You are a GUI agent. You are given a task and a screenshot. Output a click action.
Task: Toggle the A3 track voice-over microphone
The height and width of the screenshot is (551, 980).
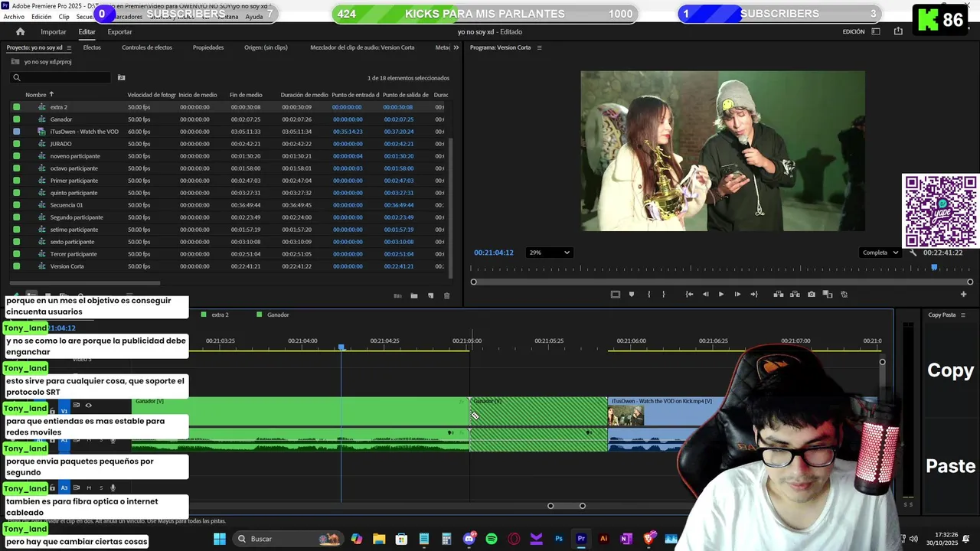pyautogui.click(x=113, y=487)
